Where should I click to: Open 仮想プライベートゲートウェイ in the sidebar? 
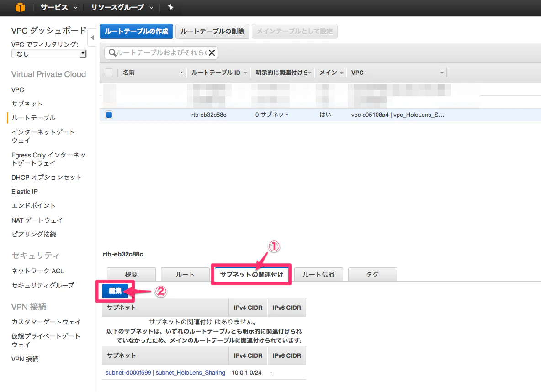pos(46,340)
